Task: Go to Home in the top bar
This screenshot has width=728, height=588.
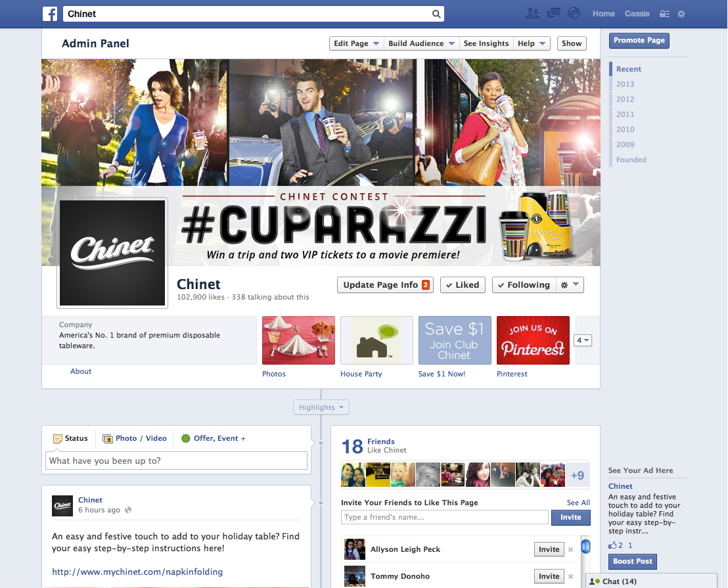Action: pyautogui.click(x=604, y=14)
